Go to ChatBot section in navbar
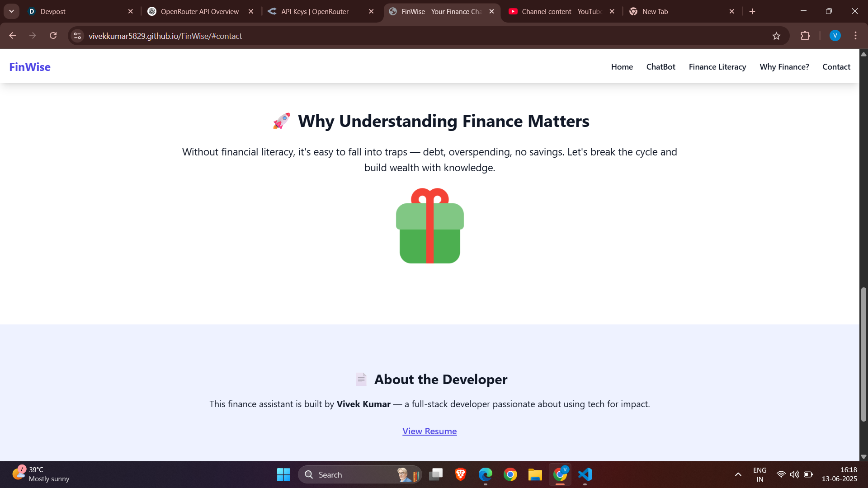 [x=660, y=67]
